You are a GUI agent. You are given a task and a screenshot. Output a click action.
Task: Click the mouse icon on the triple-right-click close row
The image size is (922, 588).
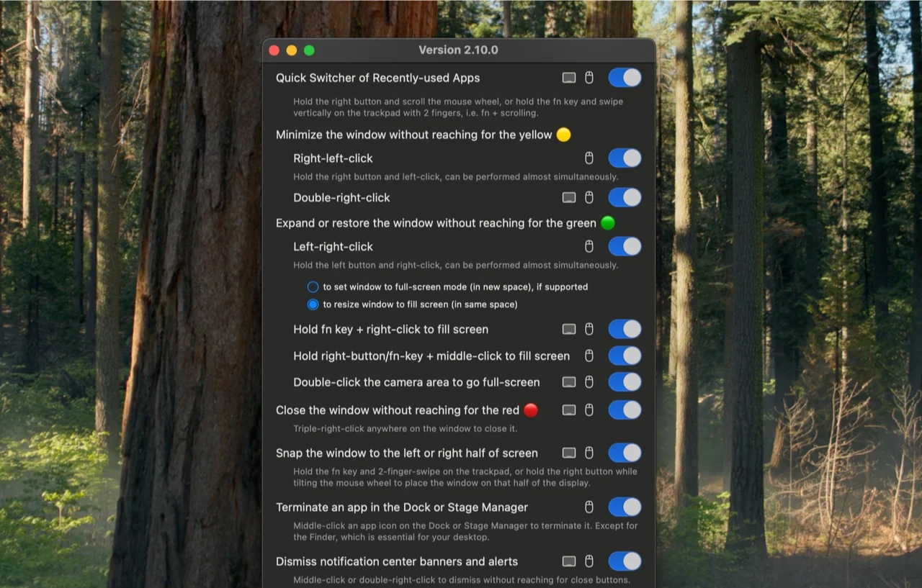coord(588,410)
